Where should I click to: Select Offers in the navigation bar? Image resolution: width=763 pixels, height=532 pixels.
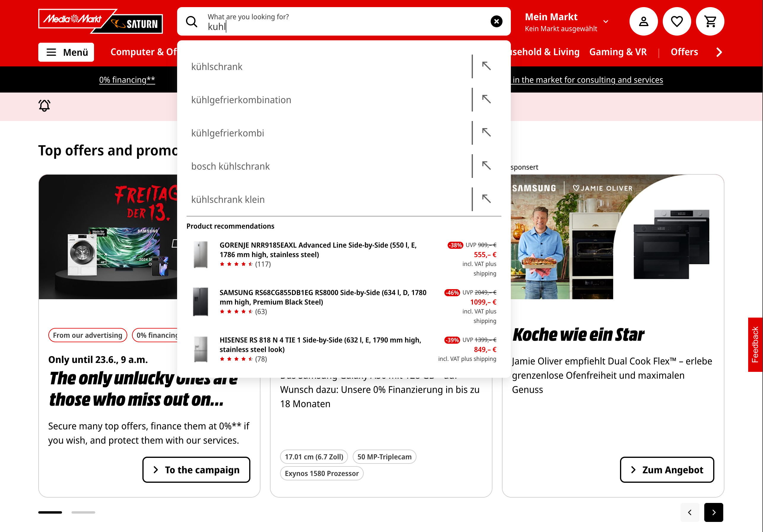(x=684, y=52)
